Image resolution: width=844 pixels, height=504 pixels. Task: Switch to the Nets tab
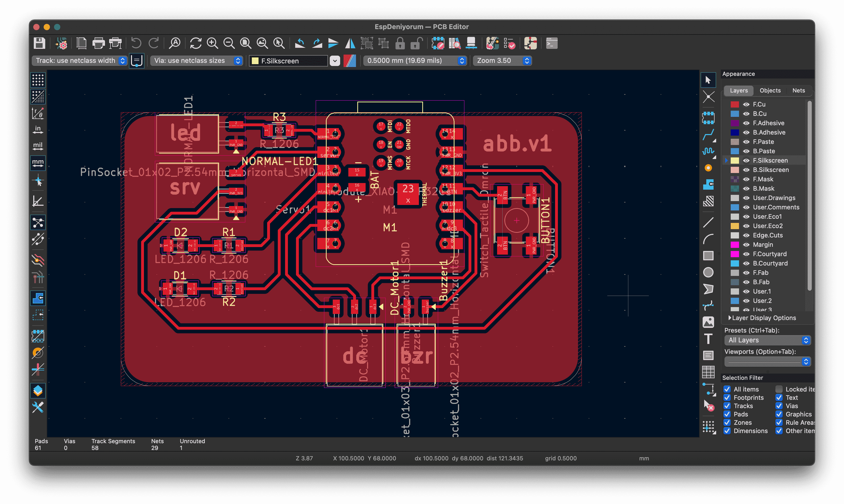click(799, 91)
